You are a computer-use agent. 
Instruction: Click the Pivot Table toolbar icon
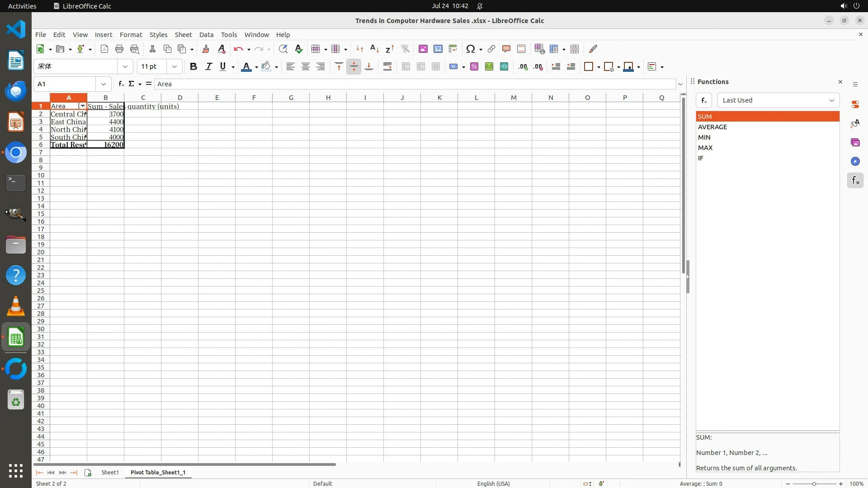pyautogui.click(x=453, y=49)
